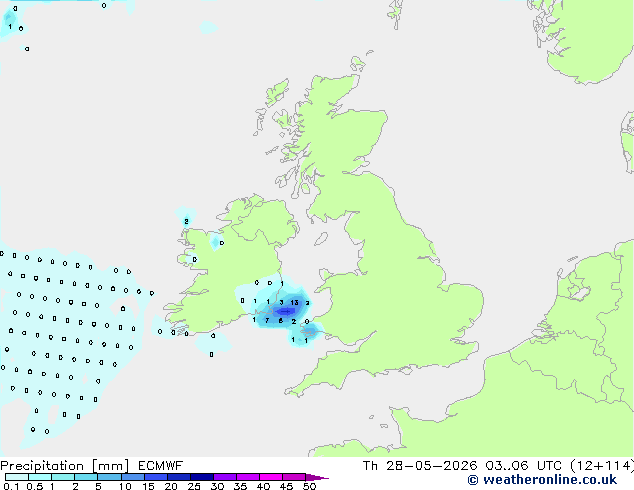
Task: Select the 40–45 mm magenta legend swatch
Action: coord(271,477)
